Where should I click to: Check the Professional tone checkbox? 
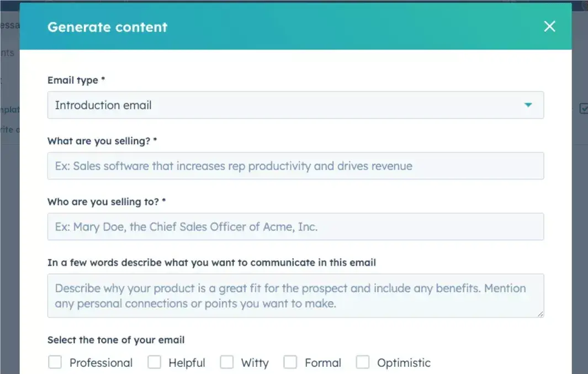[x=55, y=362]
